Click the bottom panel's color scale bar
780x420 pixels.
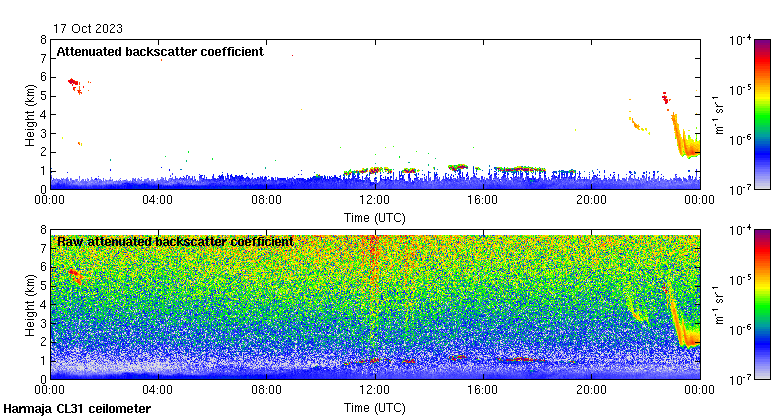[x=762, y=305]
